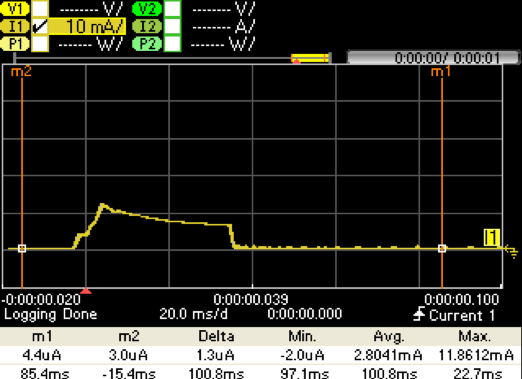
Task: Click the m1 marker trace intersection square
Action: point(442,249)
